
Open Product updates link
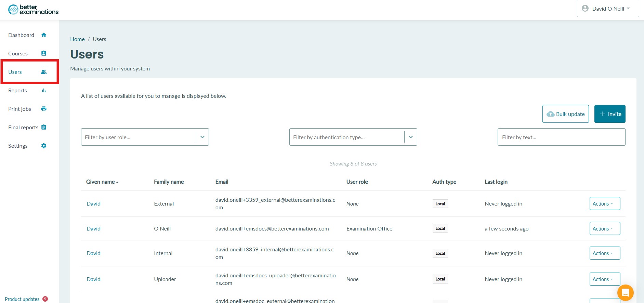click(x=22, y=299)
